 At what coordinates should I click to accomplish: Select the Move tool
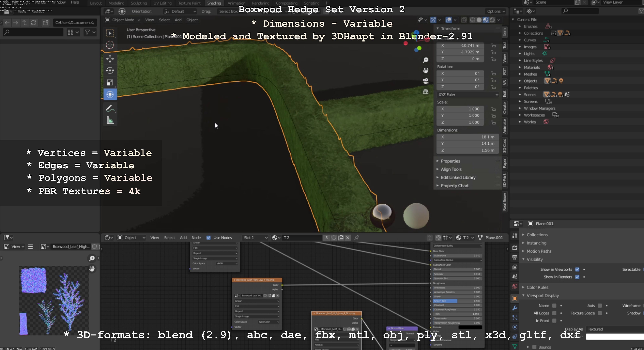tap(110, 59)
